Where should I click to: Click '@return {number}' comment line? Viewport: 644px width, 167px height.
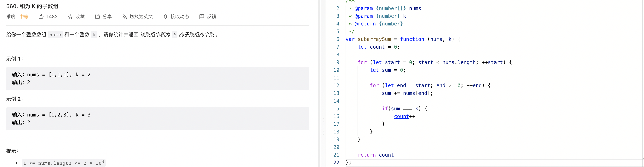point(376,24)
